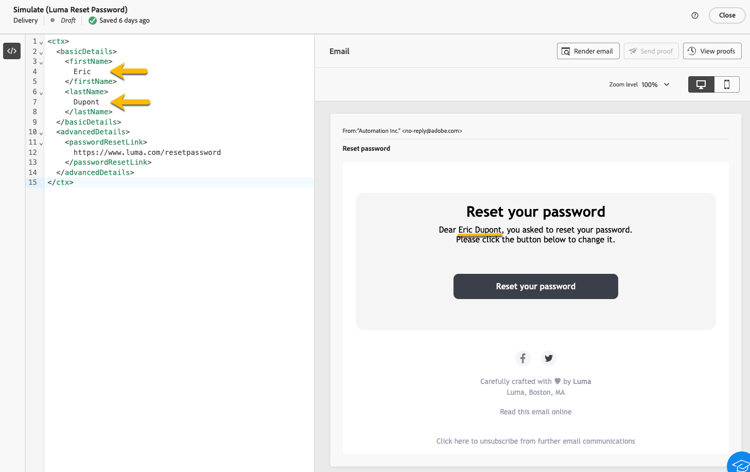750x472 pixels.
Task: Collapse the basicDetails node fold arrow
Action: [41, 52]
